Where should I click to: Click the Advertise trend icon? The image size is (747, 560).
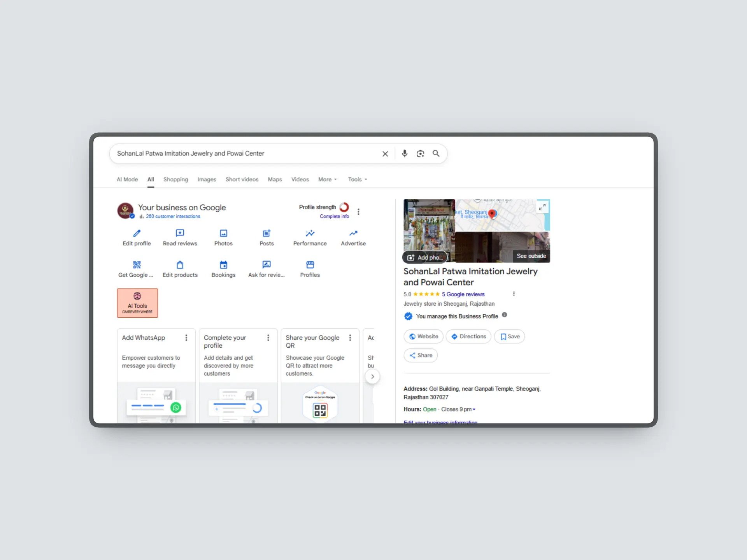[x=353, y=233]
